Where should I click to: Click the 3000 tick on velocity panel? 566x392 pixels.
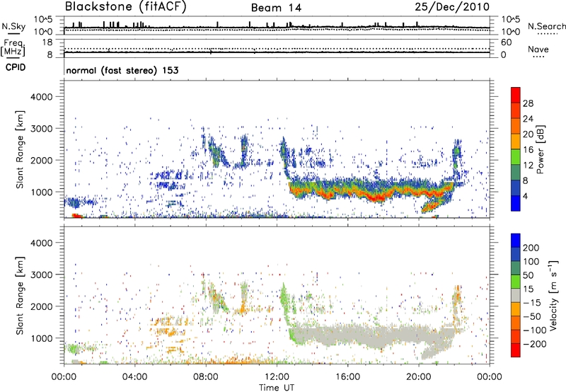(41, 275)
